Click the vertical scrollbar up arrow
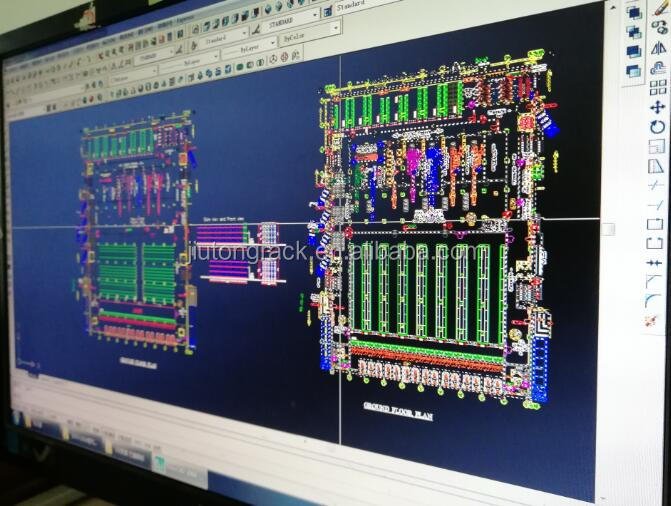671x506 pixels. tap(613, 7)
